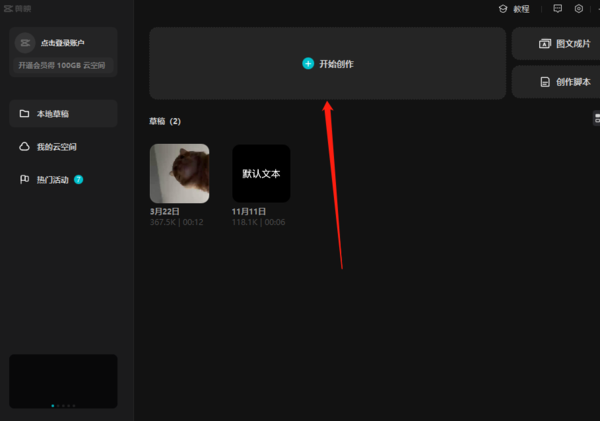
Task: Click the flag icon for 热门活动
Action: pyautogui.click(x=24, y=179)
